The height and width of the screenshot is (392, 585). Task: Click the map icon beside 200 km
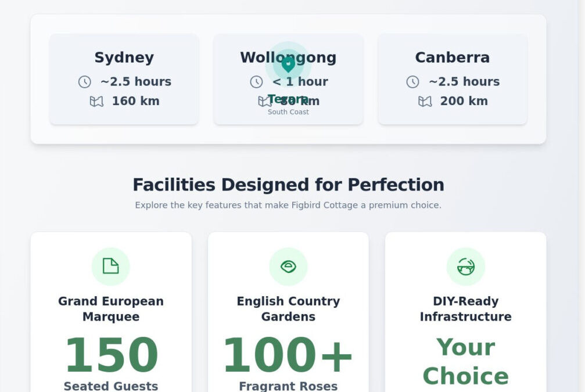pos(425,102)
